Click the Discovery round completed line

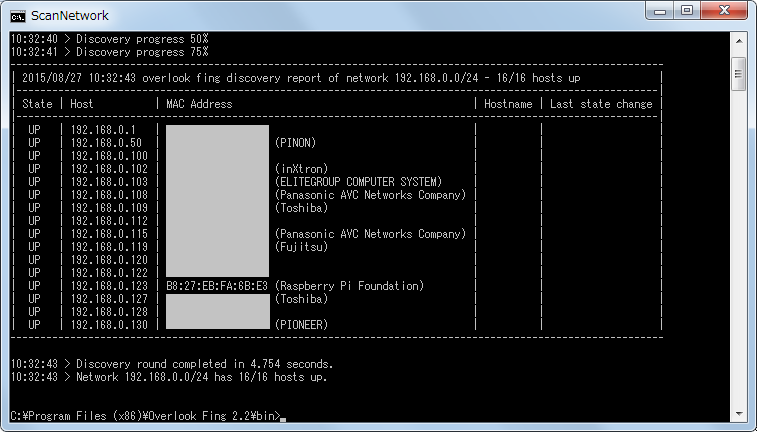pyautogui.click(x=172, y=364)
